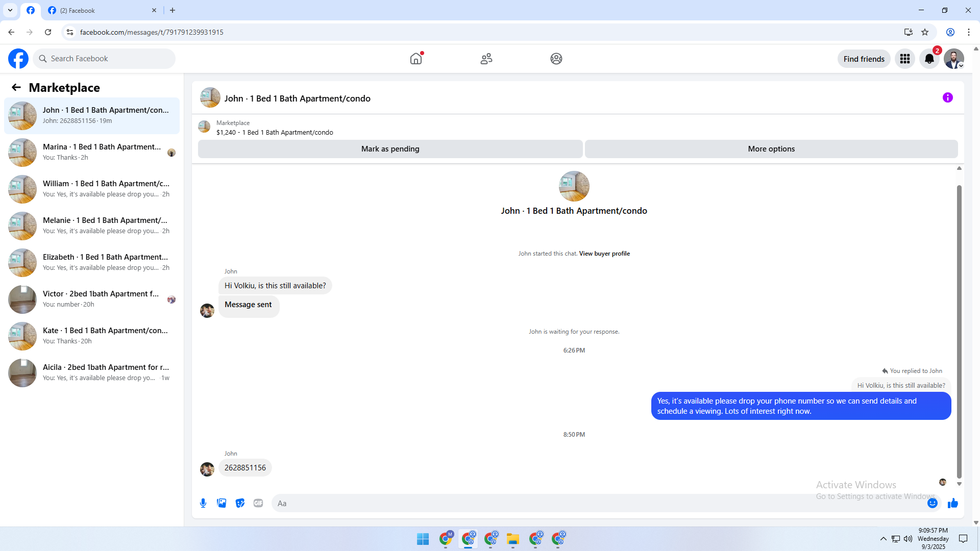This screenshot has height=551, width=980.
Task: Open File Explorer from taskbar
Action: (x=513, y=539)
